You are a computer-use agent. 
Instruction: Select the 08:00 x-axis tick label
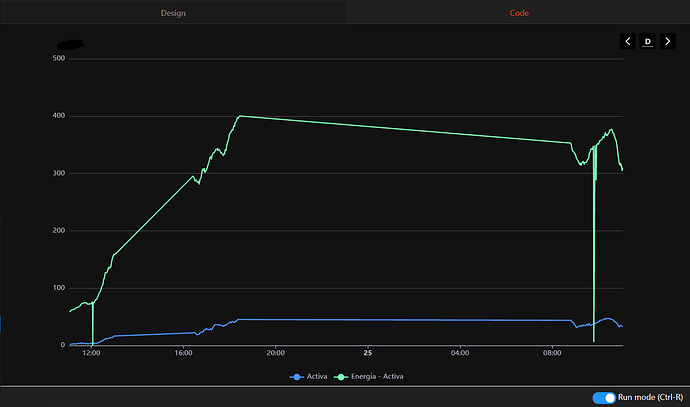coord(552,353)
